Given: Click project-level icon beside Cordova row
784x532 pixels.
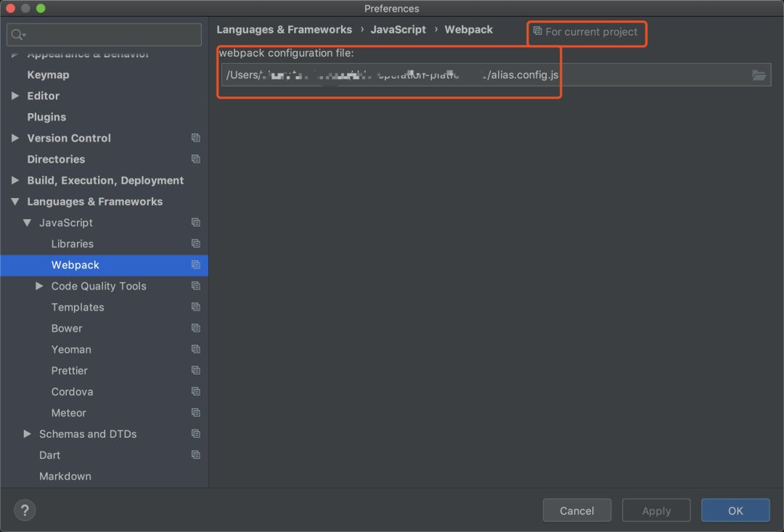Looking at the screenshot, I should [x=195, y=391].
